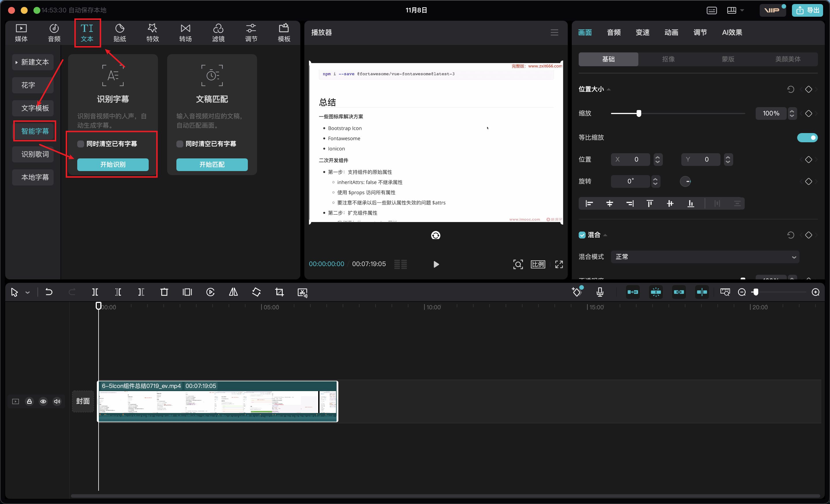
Task: Open the 动画 tab
Action: pos(671,32)
